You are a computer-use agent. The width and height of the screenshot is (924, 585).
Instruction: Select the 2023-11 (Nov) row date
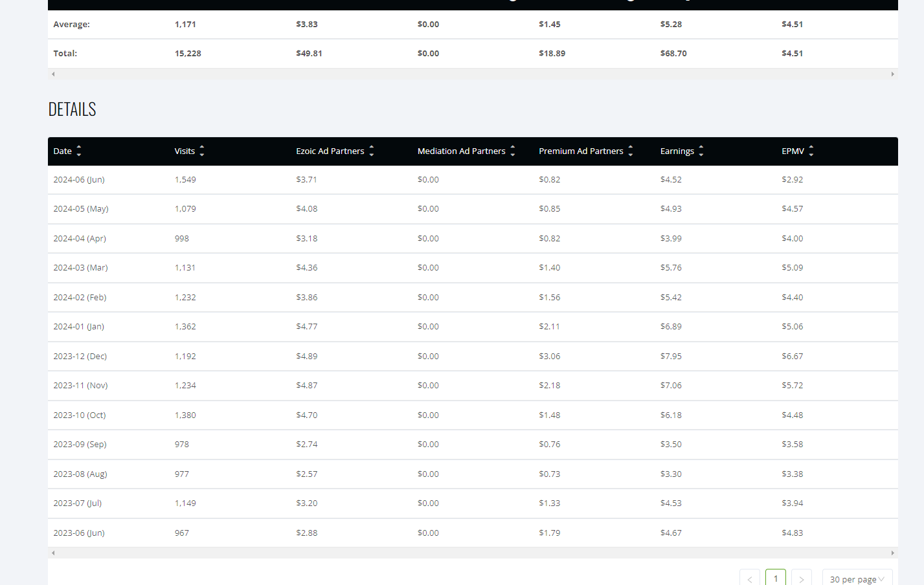tap(80, 386)
